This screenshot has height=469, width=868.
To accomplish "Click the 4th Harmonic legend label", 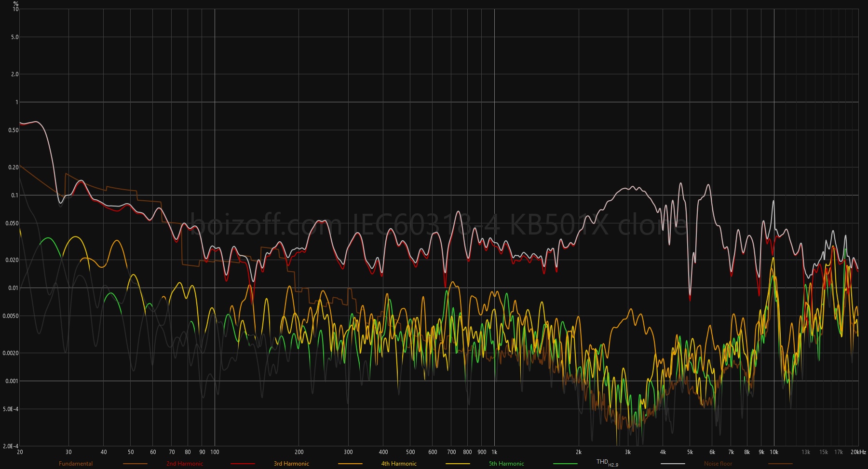I will 399,464.
